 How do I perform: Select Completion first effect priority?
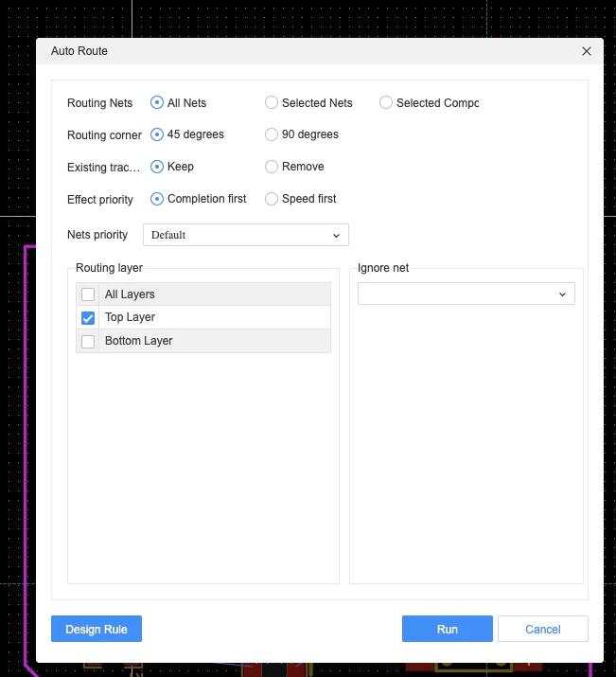click(x=157, y=199)
